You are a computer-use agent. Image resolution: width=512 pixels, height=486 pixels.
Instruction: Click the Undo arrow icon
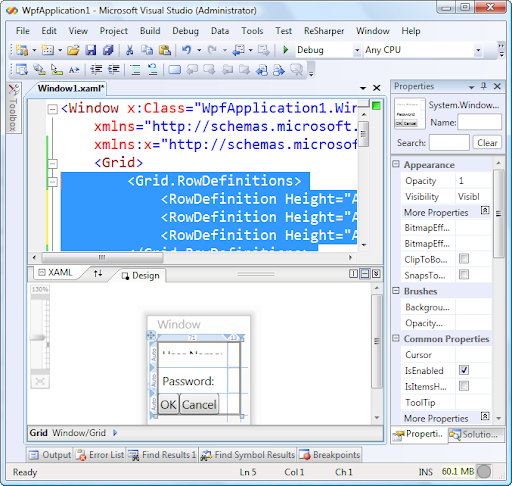186,50
